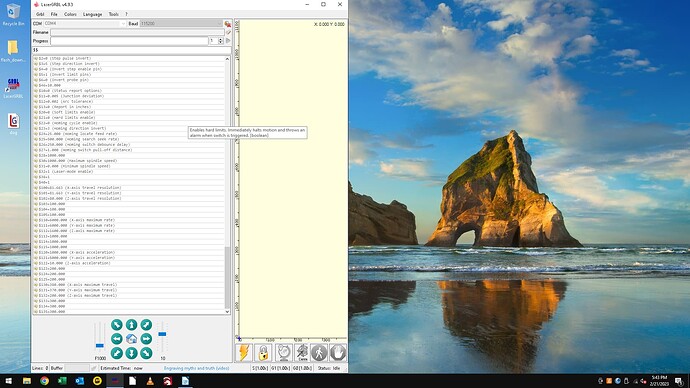Image resolution: width=690 pixels, height=388 pixels.
Task: Click the connect/disconnect plug icon
Action: click(x=228, y=23)
